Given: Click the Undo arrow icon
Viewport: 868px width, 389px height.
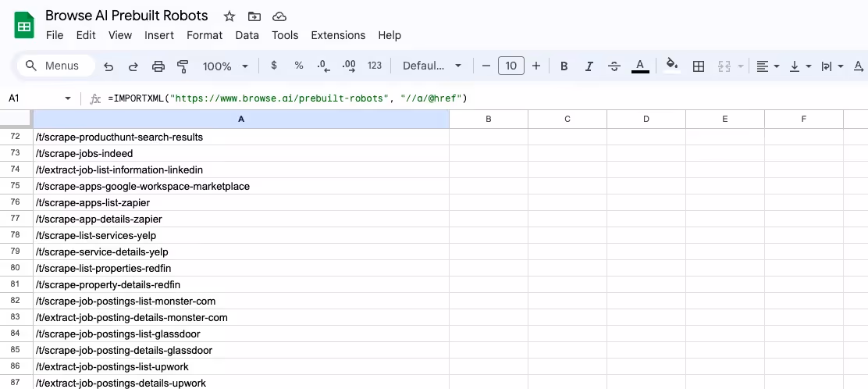Looking at the screenshot, I should (108, 66).
